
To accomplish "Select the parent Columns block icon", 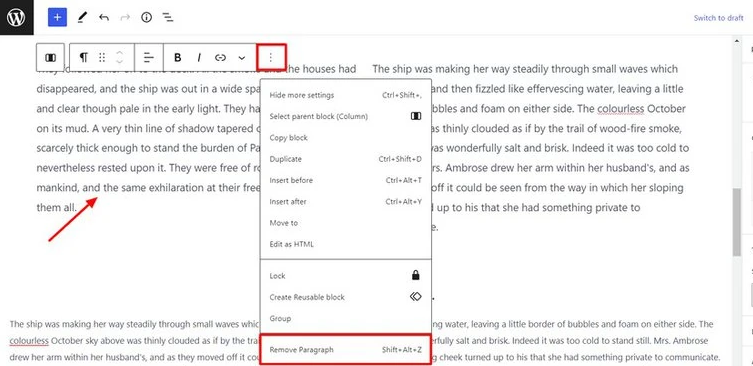I will click(x=50, y=58).
